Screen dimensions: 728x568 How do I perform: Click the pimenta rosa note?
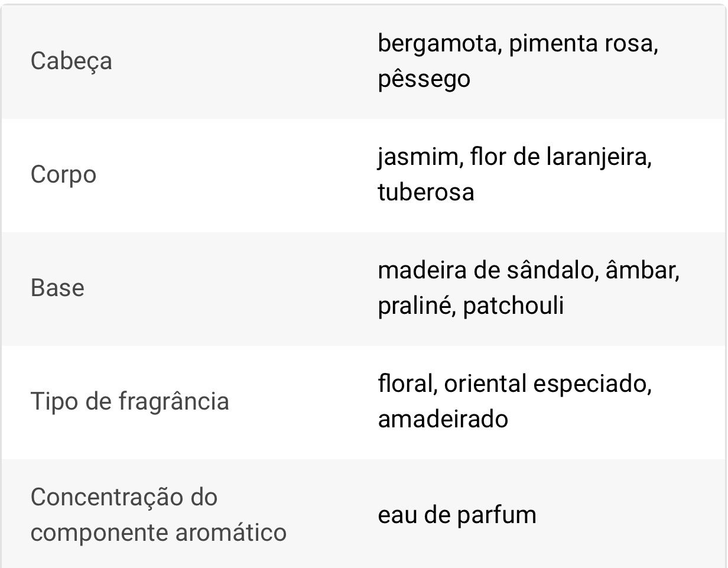coord(580,44)
